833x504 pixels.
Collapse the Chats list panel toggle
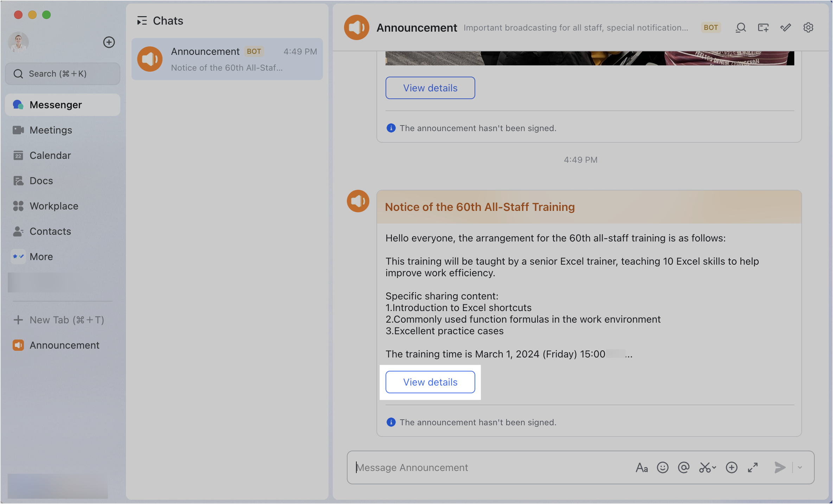click(x=142, y=21)
